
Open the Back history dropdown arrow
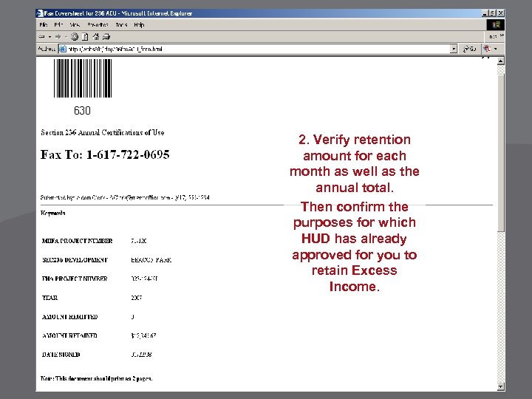(x=50, y=37)
